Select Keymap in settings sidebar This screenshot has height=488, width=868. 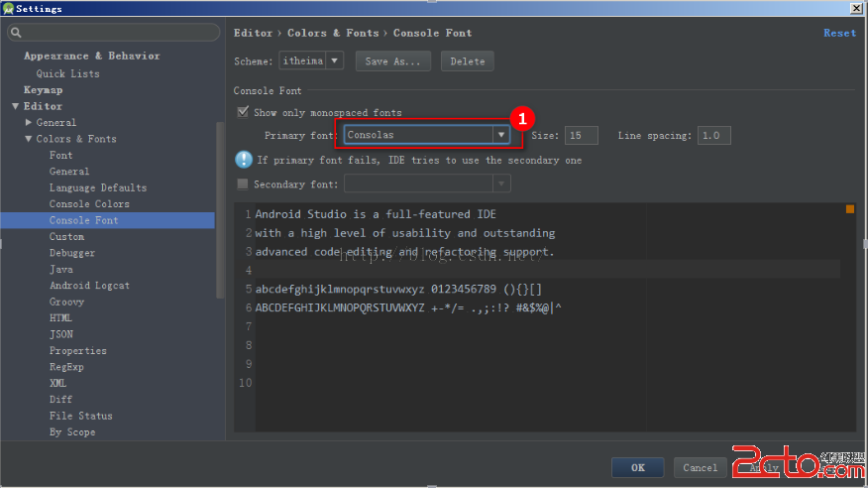(x=43, y=89)
